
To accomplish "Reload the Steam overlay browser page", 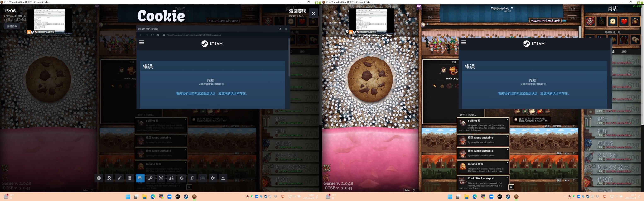I will 152,35.
